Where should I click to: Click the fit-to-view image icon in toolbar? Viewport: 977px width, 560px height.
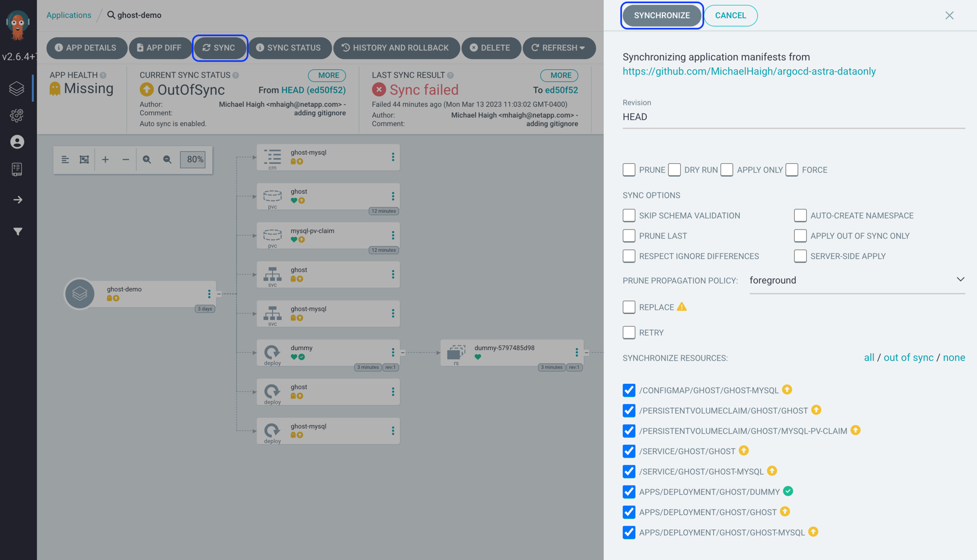coord(85,160)
